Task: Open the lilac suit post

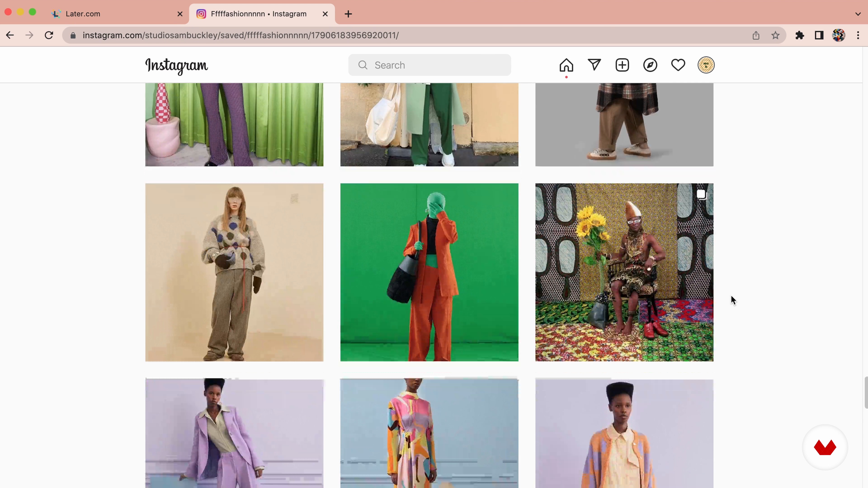Action: click(x=234, y=433)
